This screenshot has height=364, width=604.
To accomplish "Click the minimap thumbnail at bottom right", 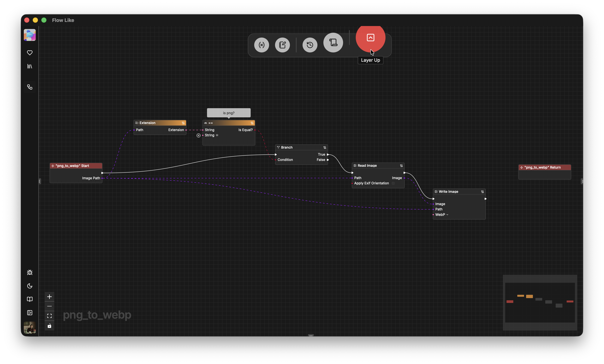I will pyautogui.click(x=540, y=303).
